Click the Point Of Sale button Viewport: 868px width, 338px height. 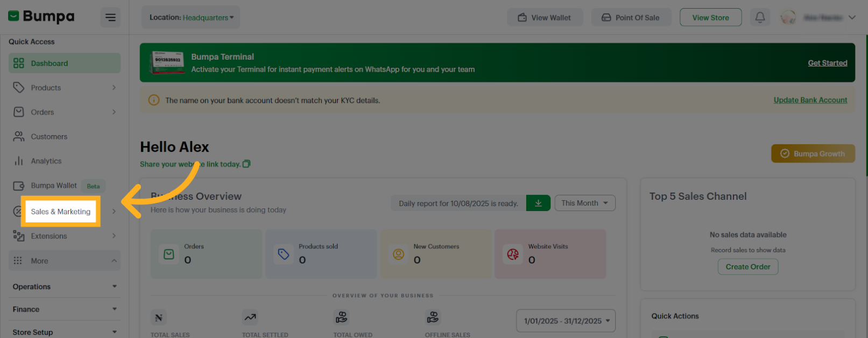[x=631, y=17]
